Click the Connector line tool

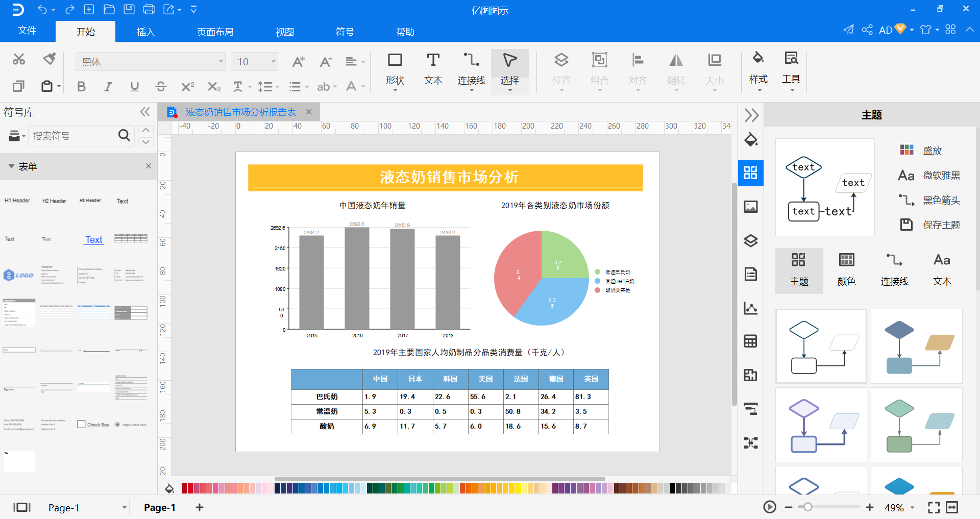[471, 70]
